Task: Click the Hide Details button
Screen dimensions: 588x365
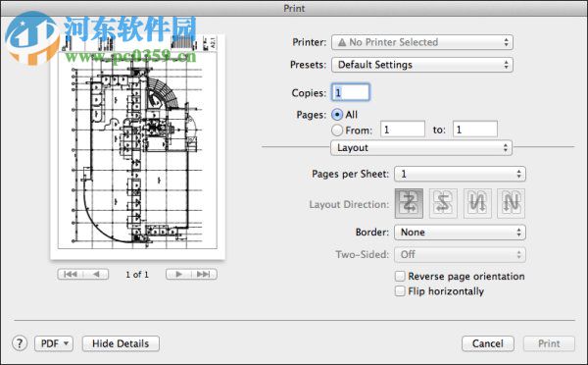Action: point(121,343)
